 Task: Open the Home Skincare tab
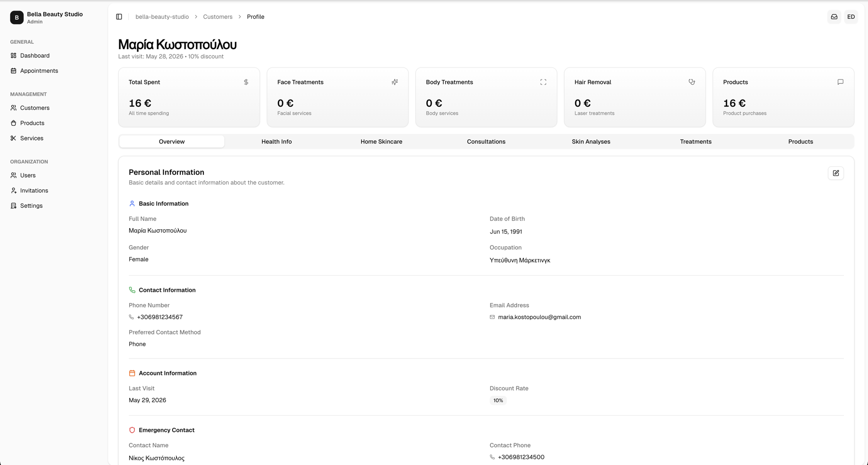[x=381, y=142]
